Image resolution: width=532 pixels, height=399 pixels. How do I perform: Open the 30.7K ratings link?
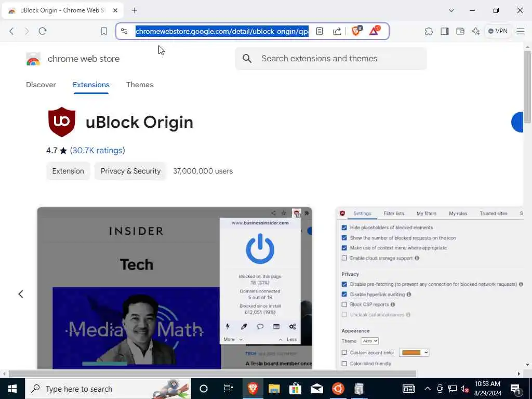97,150
